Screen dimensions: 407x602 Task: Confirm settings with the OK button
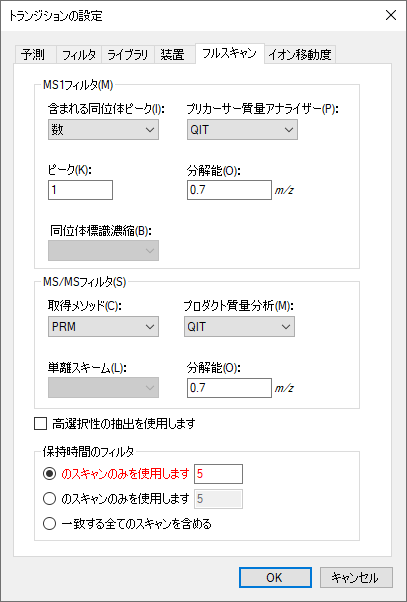(x=275, y=577)
